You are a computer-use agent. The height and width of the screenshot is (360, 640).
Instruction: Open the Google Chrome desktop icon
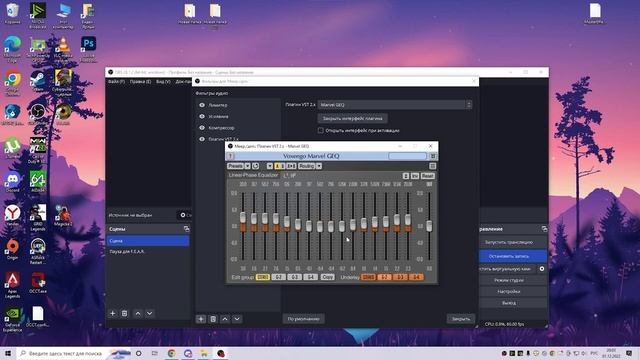pos(12,83)
